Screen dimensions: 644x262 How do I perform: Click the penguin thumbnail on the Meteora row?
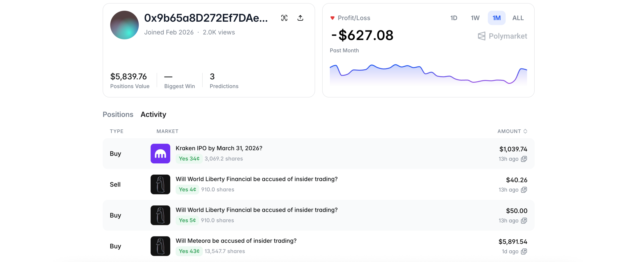(160, 246)
